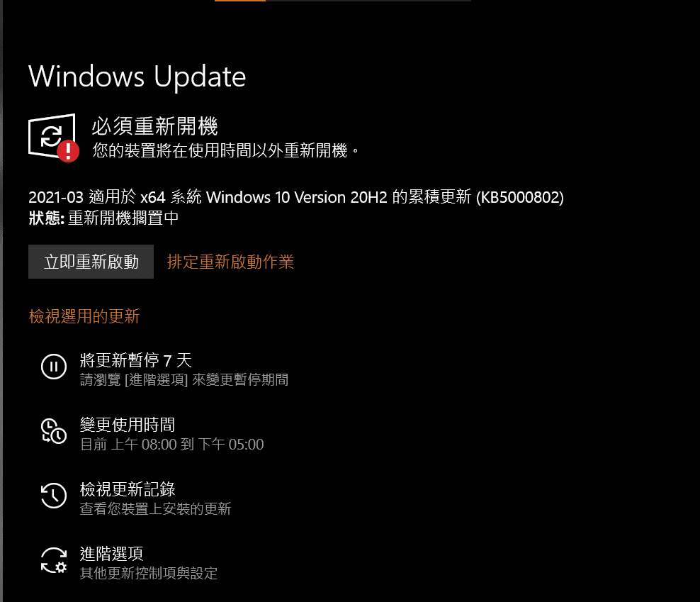
Task: Click the advanced options gear-sync icon
Action: click(54, 560)
